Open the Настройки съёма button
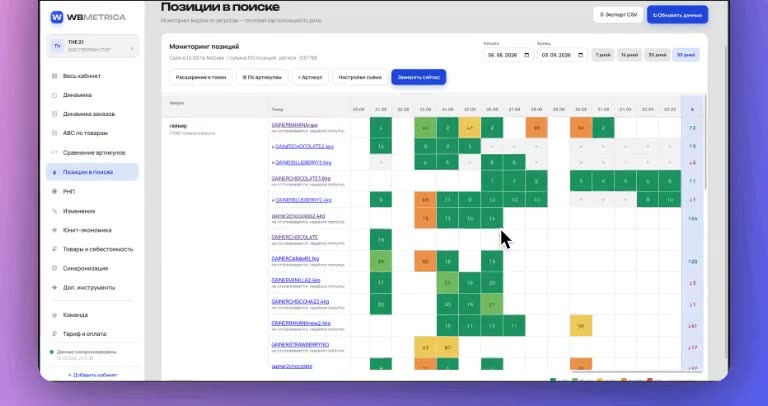The image size is (768, 406). click(360, 77)
